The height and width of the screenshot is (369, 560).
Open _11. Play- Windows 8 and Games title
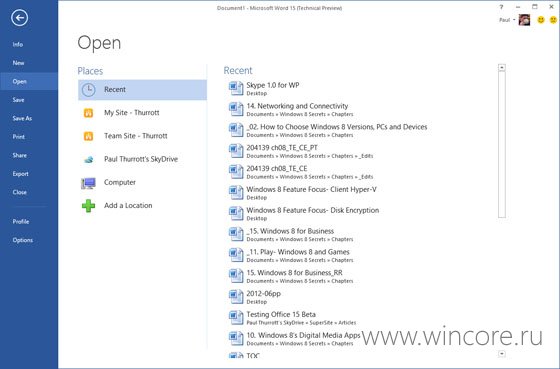click(x=298, y=252)
